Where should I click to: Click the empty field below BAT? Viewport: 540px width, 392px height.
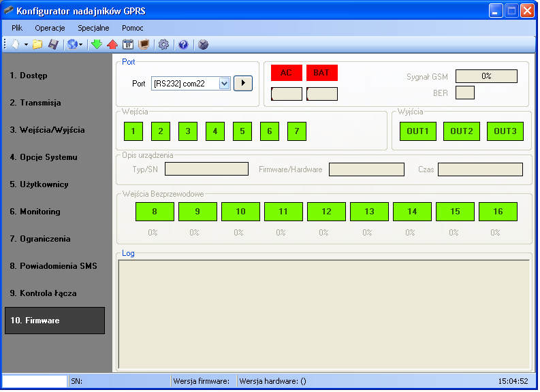[322, 94]
